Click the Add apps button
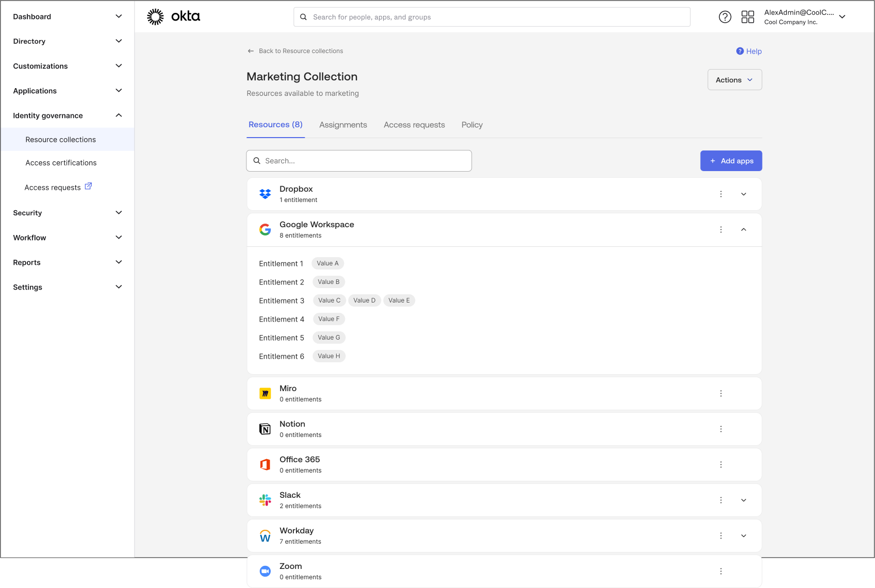 [731, 161]
